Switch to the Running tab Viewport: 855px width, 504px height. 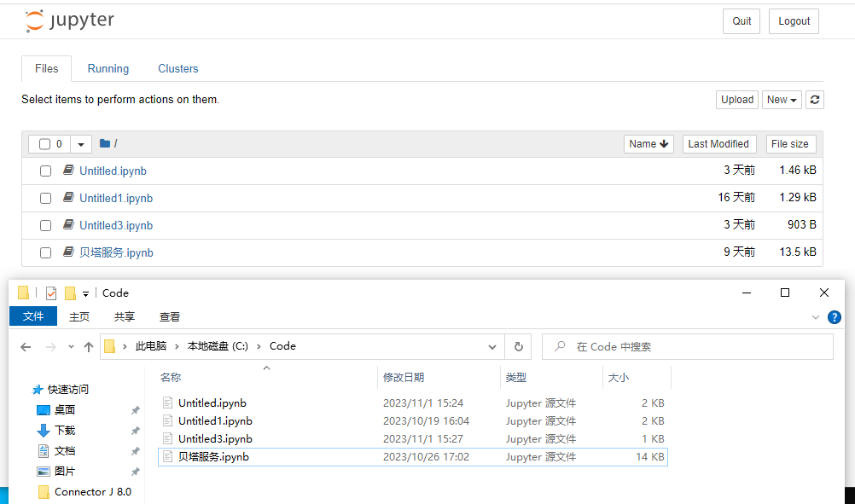[108, 68]
